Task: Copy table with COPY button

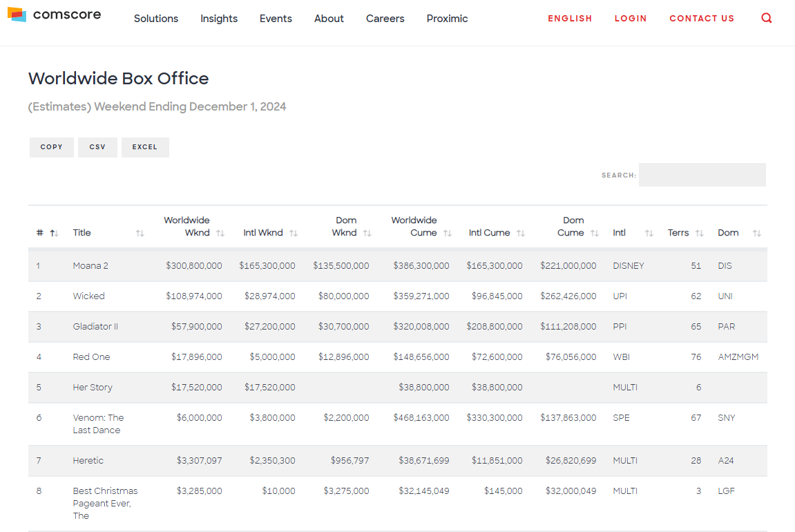Action: (x=52, y=147)
